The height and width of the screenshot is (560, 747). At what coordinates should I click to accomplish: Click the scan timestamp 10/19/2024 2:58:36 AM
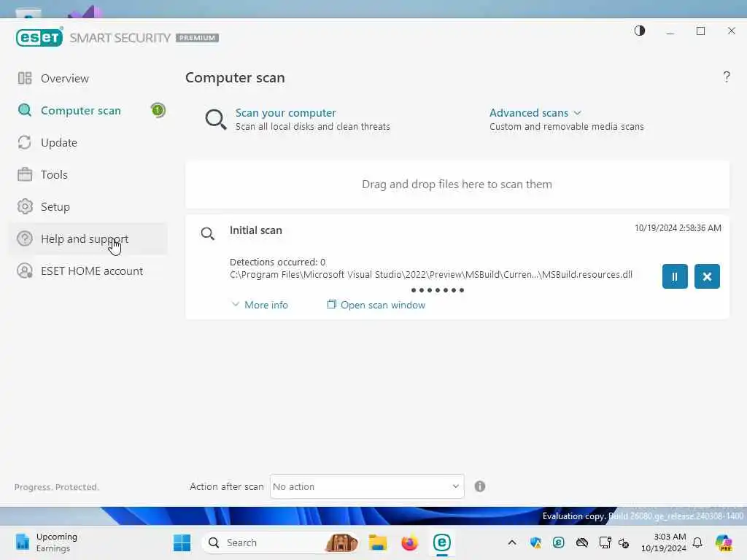tap(678, 228)
